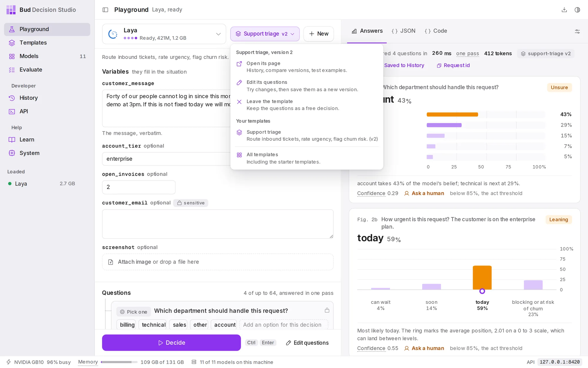Toggle the sidebar panel icon

(105, 10)
